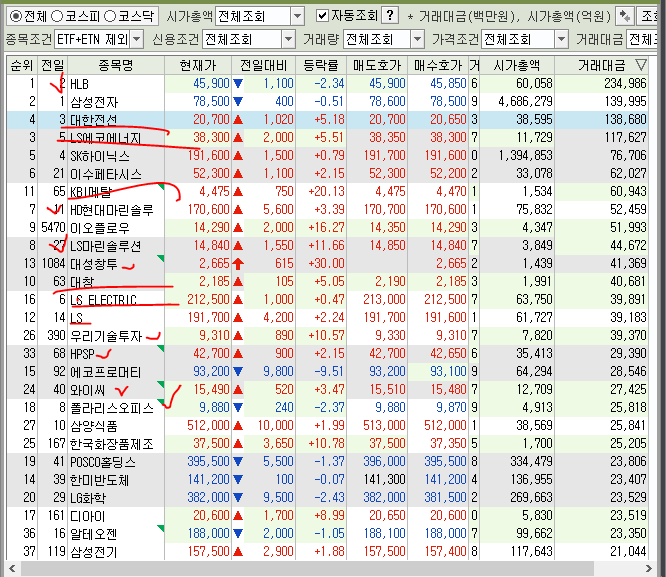Select the POSCO홀딩스 stock name

(103, 462)
